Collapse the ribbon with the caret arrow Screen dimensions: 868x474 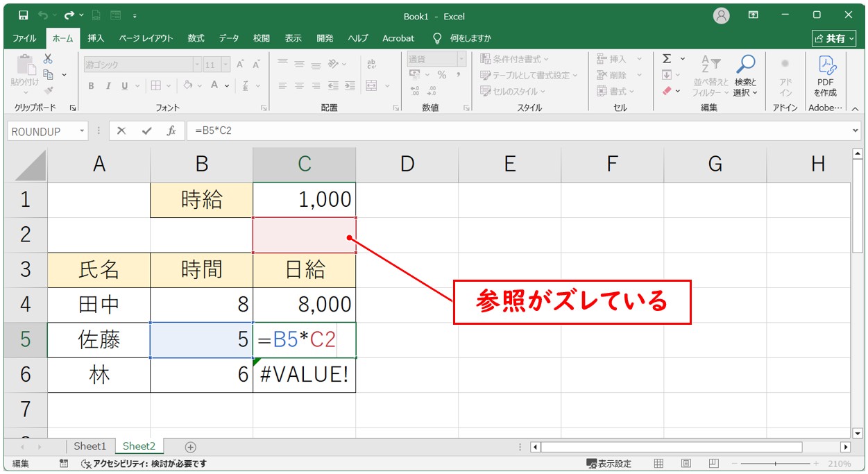pos(855,108)
